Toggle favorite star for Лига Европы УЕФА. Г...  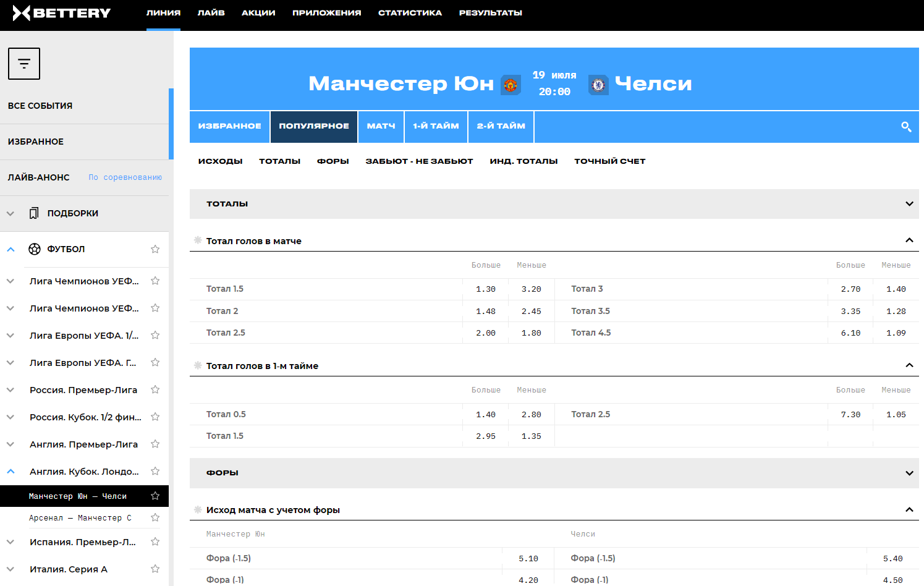click(155, 362)
